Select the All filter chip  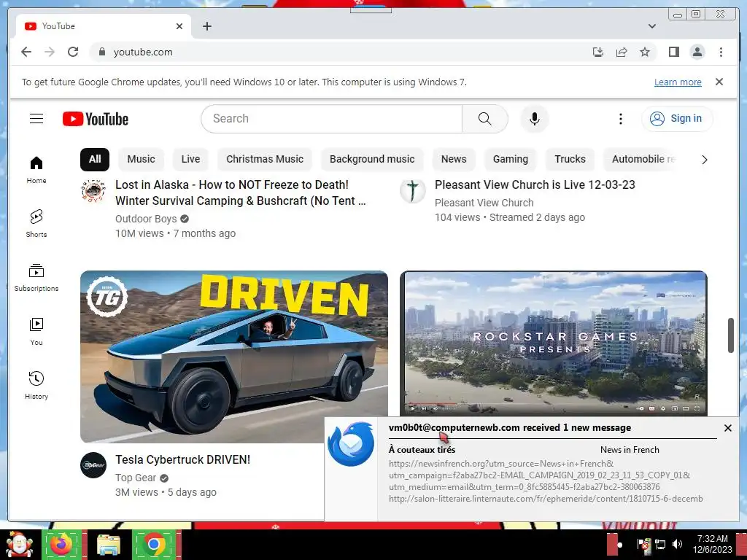(x=95, y=159)
